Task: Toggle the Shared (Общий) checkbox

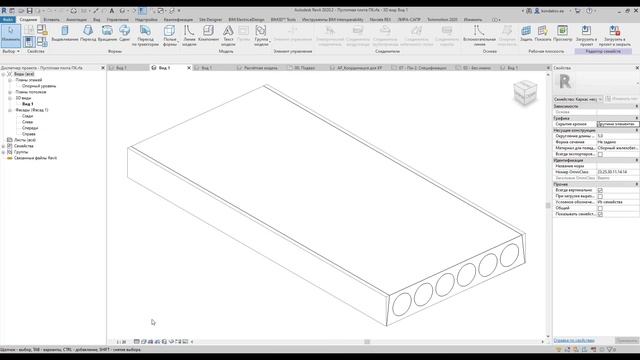Action: [x=600, y=208]
